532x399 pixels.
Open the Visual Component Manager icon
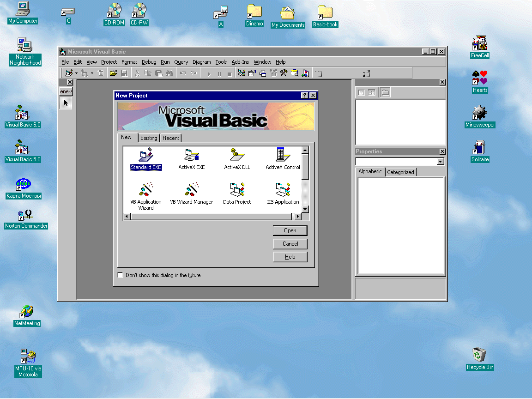[x=305, y=73]
